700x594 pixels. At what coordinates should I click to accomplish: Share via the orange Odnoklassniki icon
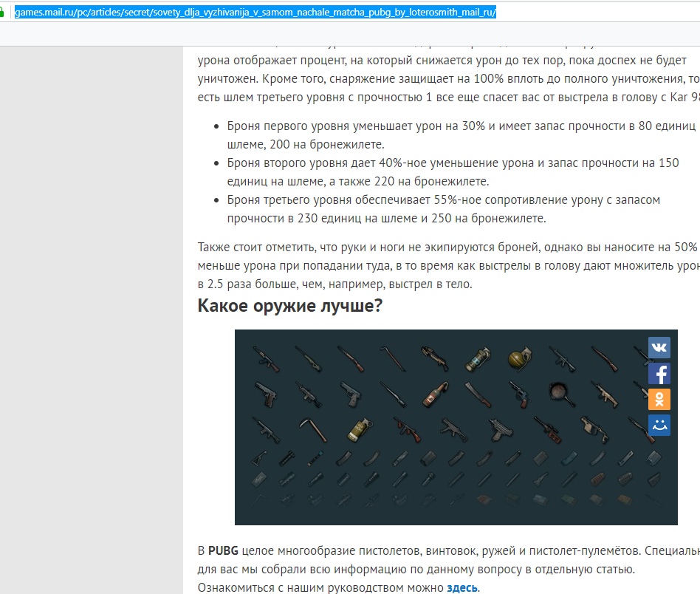pyautogui.click(x=659, y=399)
